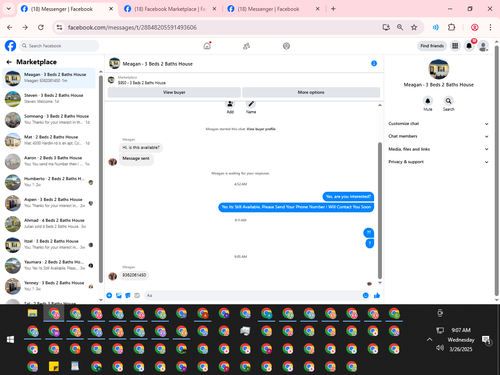This screenshot has width=500, height=375.
Task: Open Humberto 2 Beds 2 Baths conversation
Action: tap(50, 182)
